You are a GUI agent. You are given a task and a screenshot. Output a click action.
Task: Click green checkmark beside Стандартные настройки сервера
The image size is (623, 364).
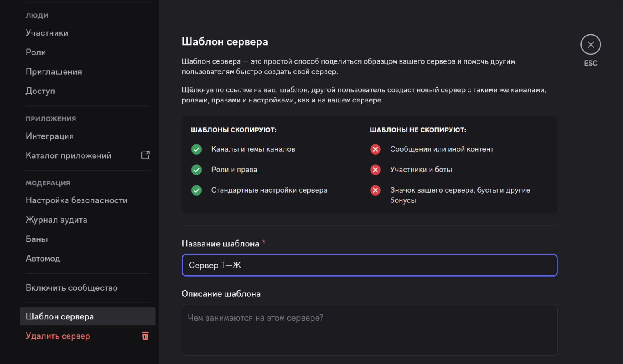pos(197,190)
